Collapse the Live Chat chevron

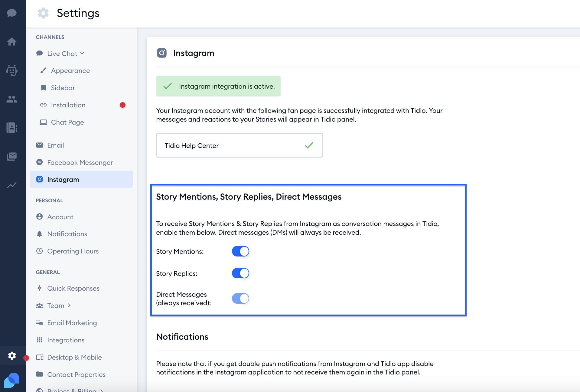click(x=82, y=54)
